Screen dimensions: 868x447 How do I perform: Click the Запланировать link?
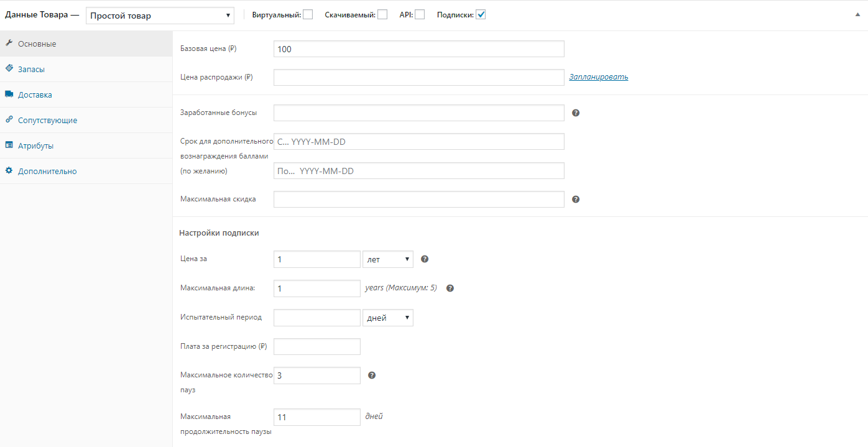click(x=599, y=77)
